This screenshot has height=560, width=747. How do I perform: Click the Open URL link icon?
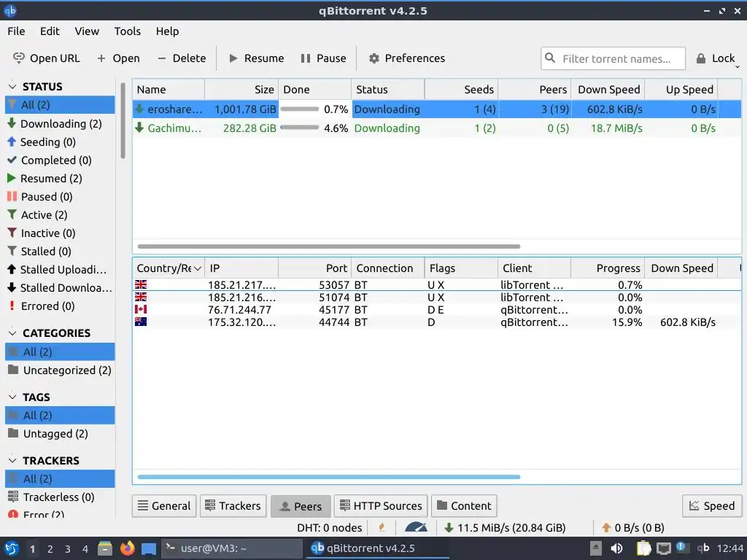pyautogui.click(x=18, y=58)
